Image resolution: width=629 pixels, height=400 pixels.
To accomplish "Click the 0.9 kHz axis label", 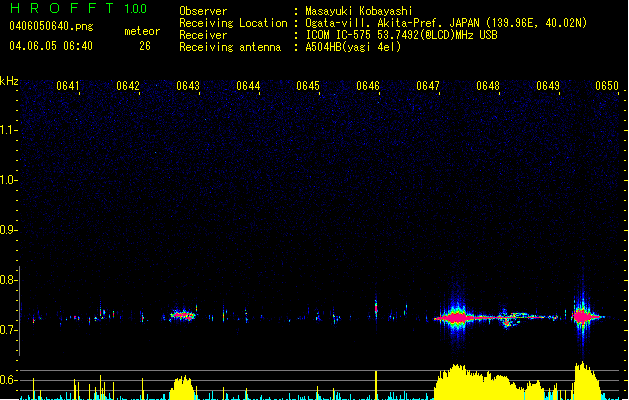I will tap(9, 230).
